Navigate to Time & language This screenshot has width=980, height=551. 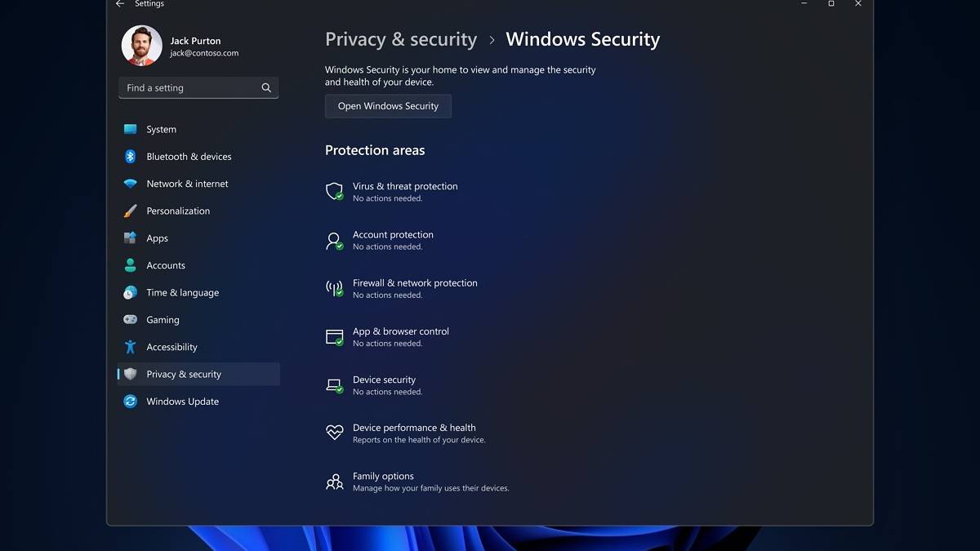(x=198, y=292)
